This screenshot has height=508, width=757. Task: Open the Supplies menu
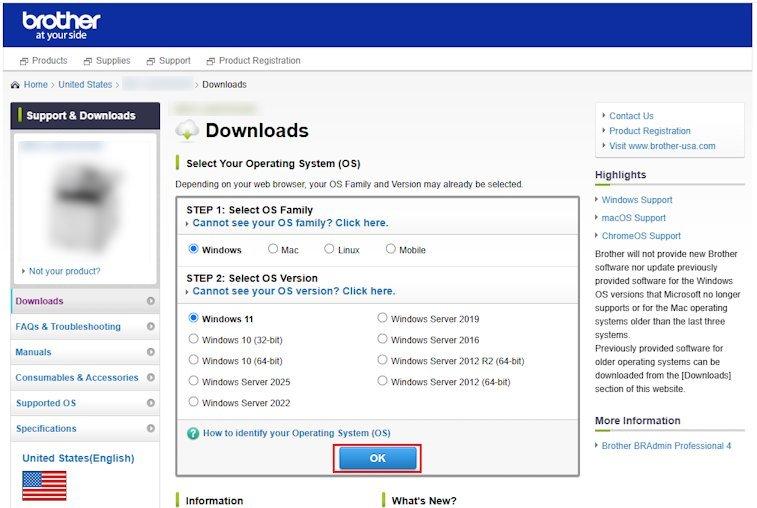tap(113, 61)
